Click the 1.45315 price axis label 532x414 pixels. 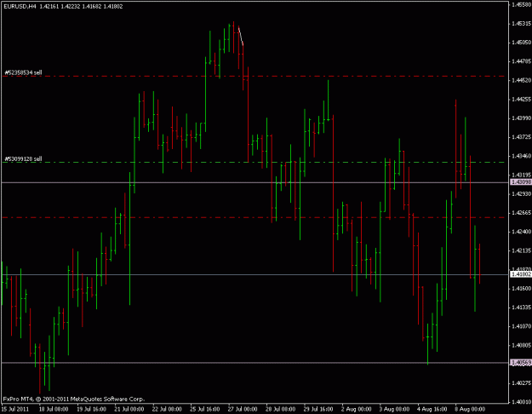point(521,24)
